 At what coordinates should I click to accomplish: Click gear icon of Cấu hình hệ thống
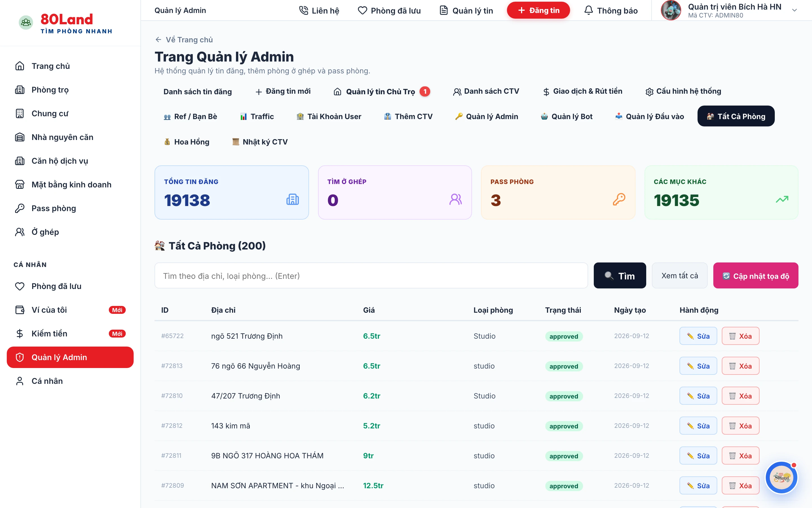coord(649,92)
